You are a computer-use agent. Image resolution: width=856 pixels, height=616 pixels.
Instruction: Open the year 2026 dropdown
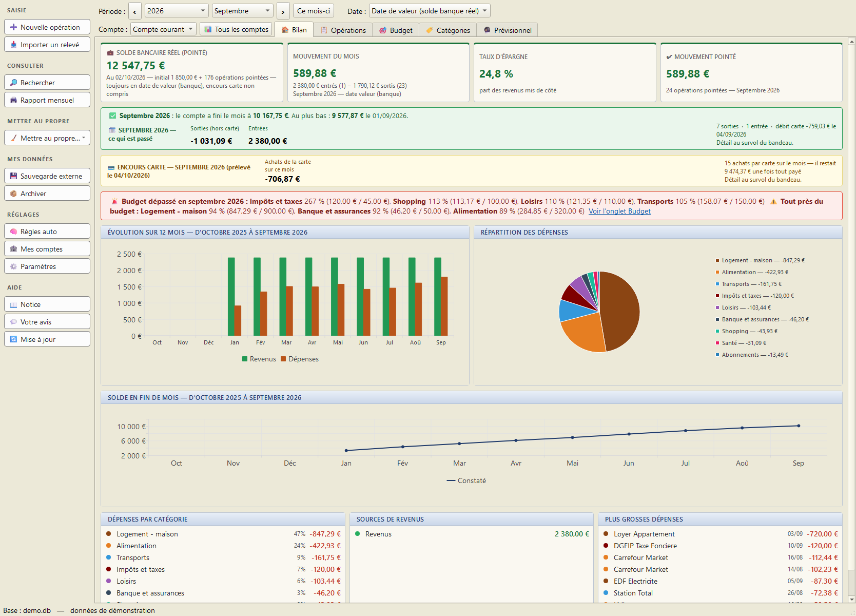[x=176, y=11]
